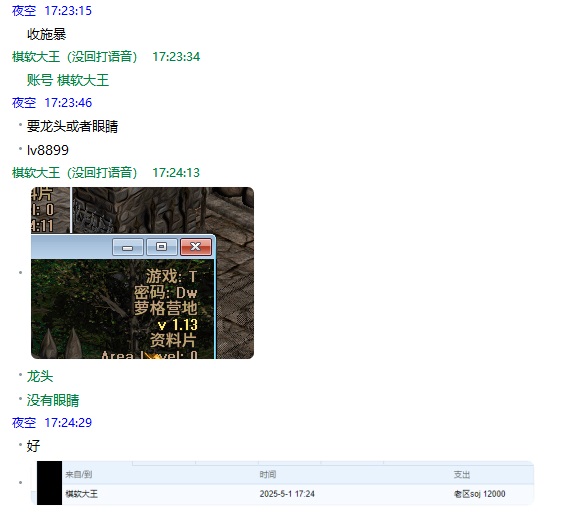This screenshot has height=518, width=580.
Task: Select the green message 龙头
Action: [x=40, y=376]
